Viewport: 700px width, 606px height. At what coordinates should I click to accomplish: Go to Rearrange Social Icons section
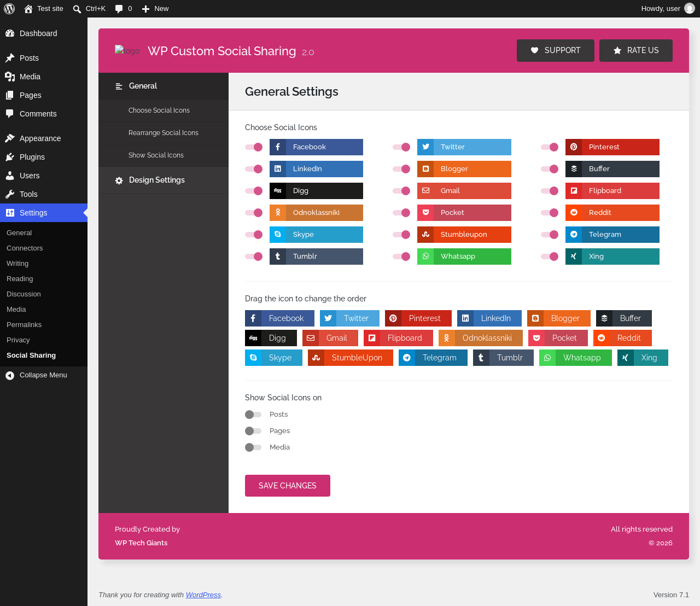pyautogui.click(x=164, y=133)
